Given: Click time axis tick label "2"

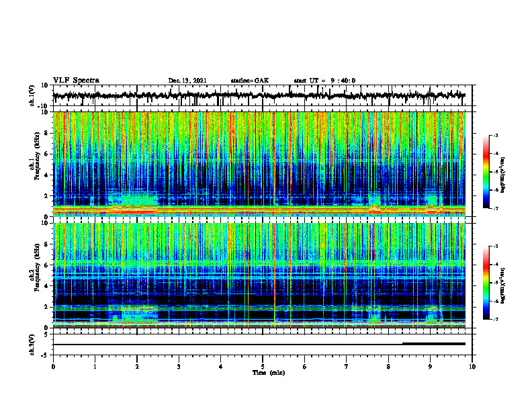Looking at the screenshot, I should coord(137,367).
